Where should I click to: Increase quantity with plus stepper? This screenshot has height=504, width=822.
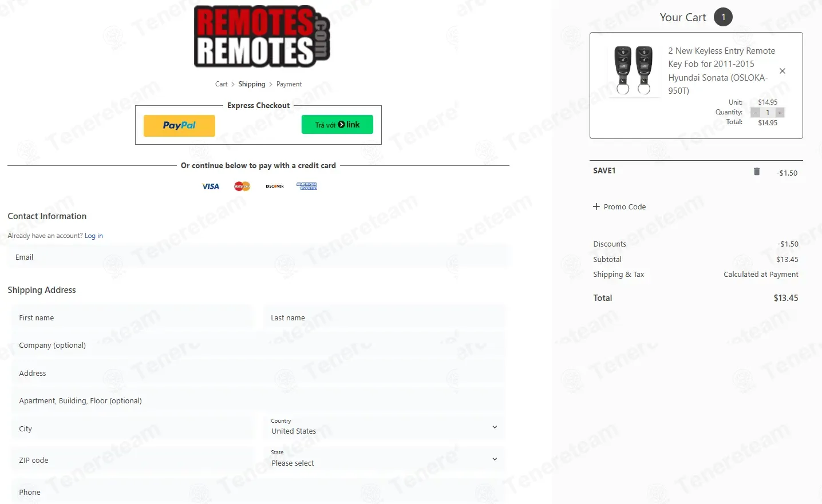coord(780,113)
